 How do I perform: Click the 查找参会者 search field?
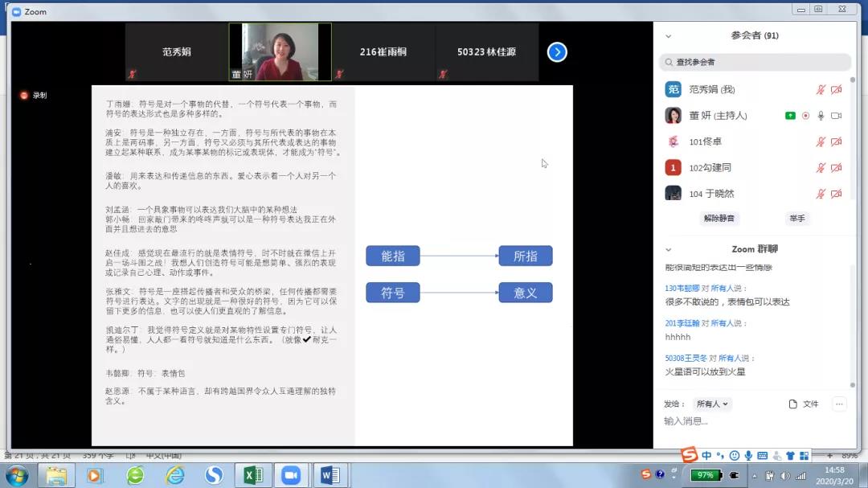(755, 62)
